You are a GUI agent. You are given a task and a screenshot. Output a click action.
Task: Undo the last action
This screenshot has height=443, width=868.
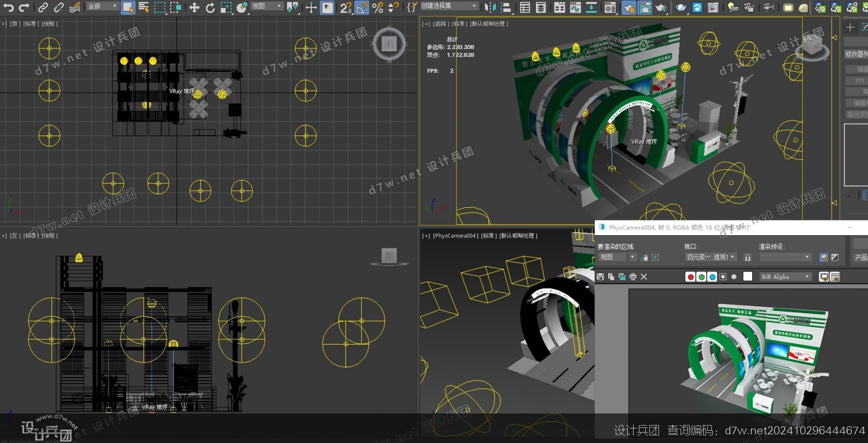[9, 8]
